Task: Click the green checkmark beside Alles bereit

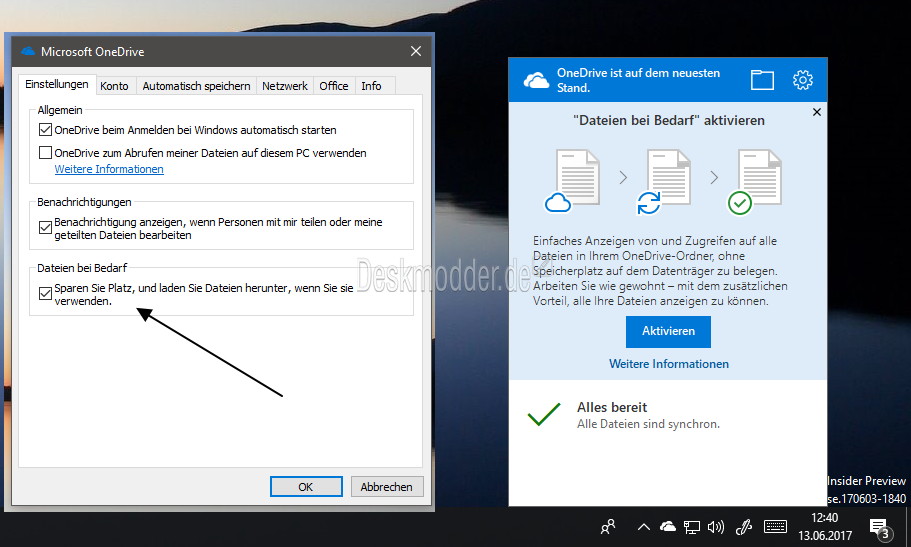Action: point(544,414)
